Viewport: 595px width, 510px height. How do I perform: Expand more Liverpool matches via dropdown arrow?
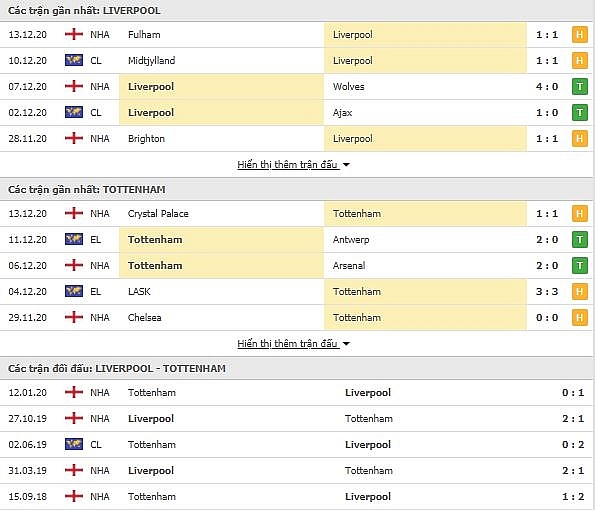[346, 165]
